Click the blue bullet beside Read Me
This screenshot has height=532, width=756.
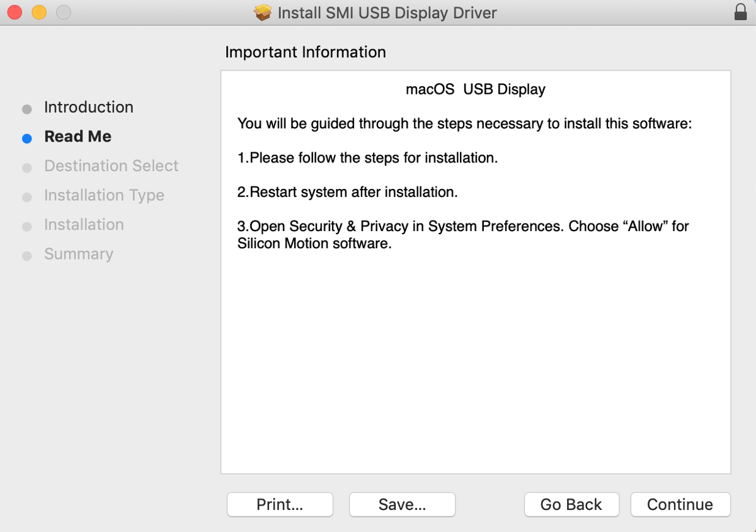coord(26,137)
